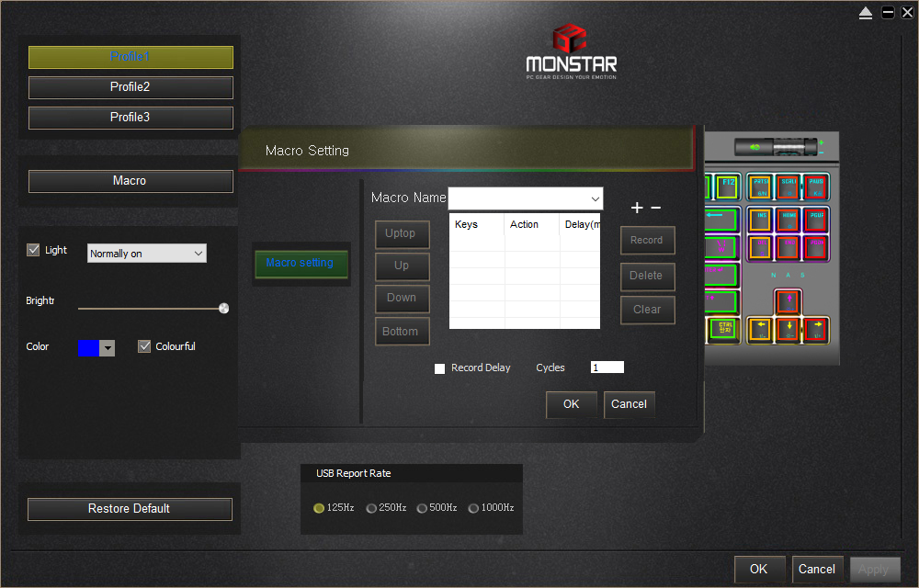Image resolution: width=919 pixels, height=588 pixels.
Task: Click the Delete button
Action: point(647,277)
